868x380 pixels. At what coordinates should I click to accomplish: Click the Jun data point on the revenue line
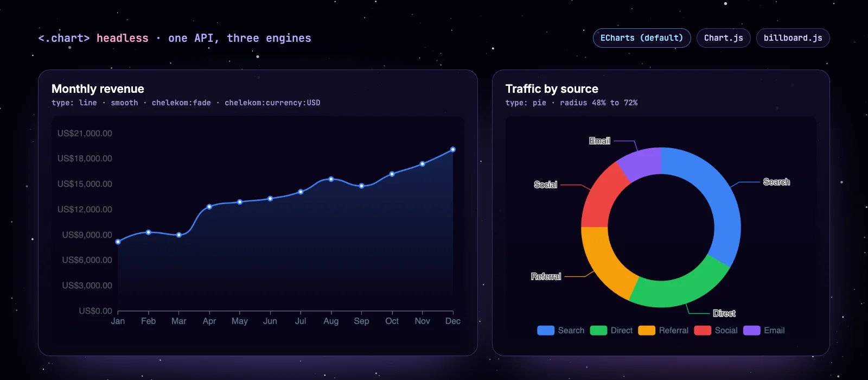(x=270, y=199)
